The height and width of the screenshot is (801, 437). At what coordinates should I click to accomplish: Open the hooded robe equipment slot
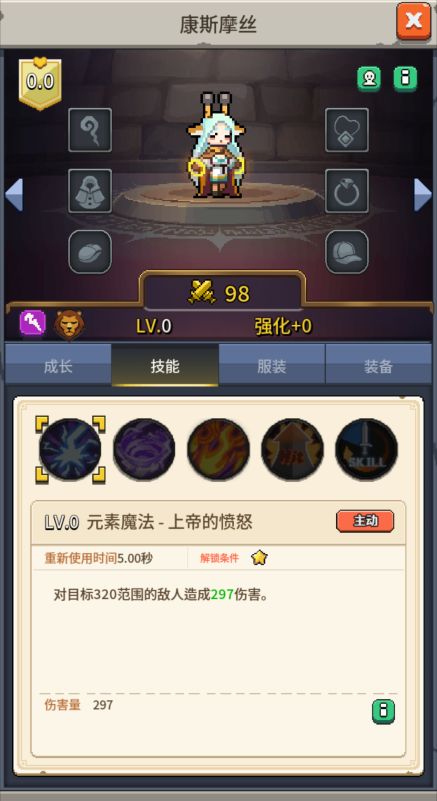point(90,191)
